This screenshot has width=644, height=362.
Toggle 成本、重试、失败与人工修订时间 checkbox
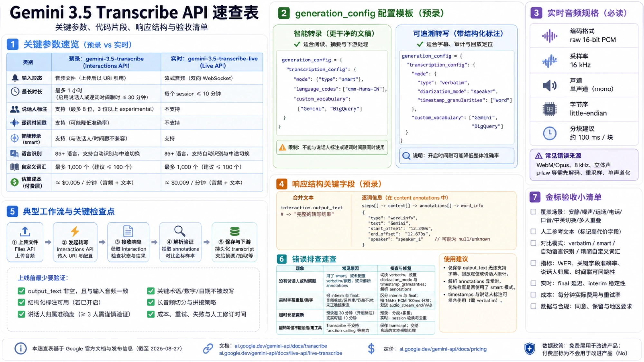point(151,314)
